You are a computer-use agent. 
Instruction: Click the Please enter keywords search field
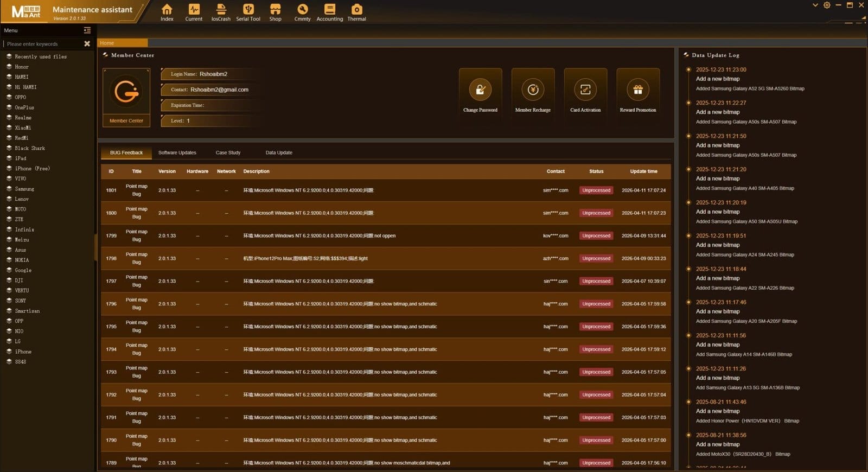43,44
